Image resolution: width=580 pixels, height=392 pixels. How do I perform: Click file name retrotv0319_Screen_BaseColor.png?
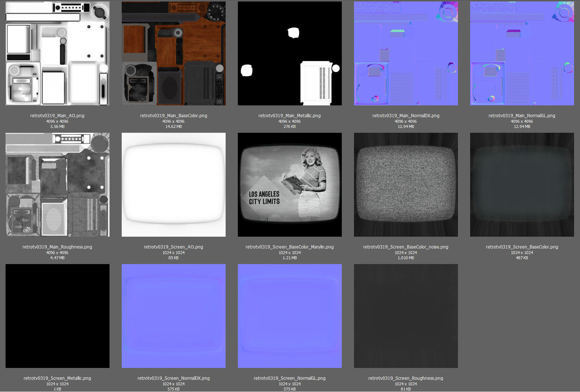[x=522, y=247]
